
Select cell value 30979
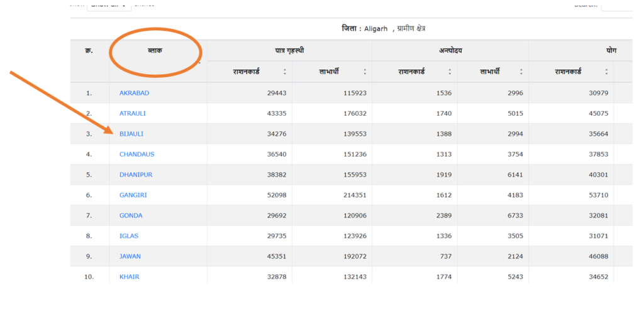point(599,93)
